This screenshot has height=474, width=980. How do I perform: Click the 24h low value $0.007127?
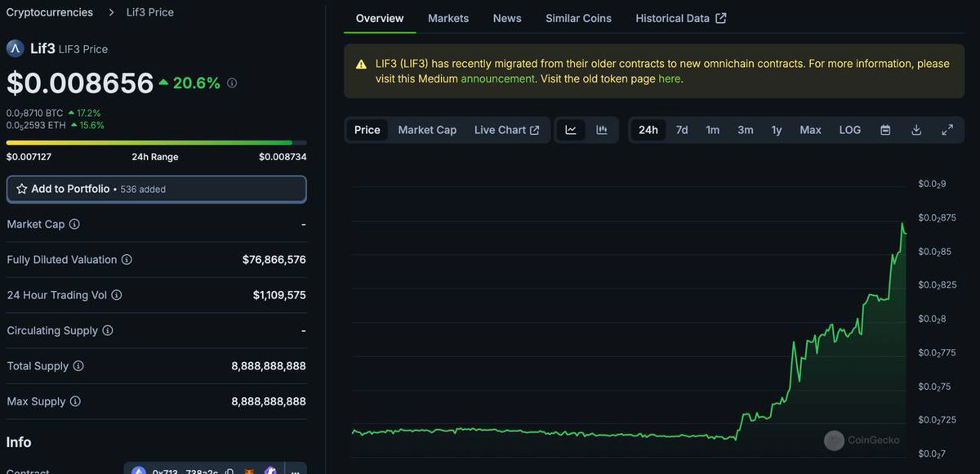pos(29,157)
